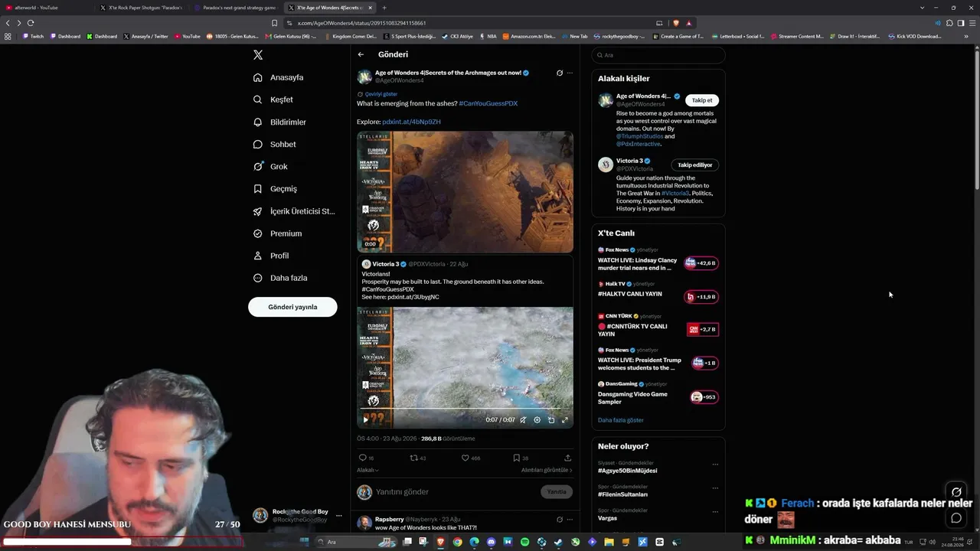Viewport: 980px width, 551px height.
Task: Click the Grok icon on Rapsberry reply
Action: pyautogui.click(x=560, y=520)
